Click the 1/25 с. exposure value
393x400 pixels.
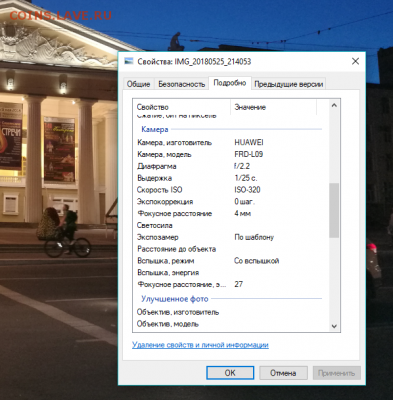(x=246, y=178)
